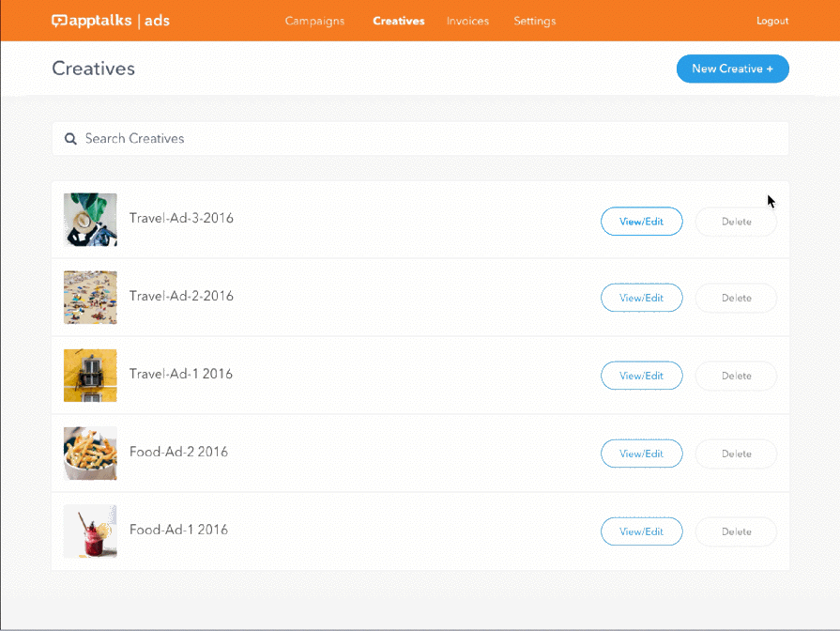This screenshot has height=631, width=840.
Task: Click the Logout link
Action: click(771, 21)
